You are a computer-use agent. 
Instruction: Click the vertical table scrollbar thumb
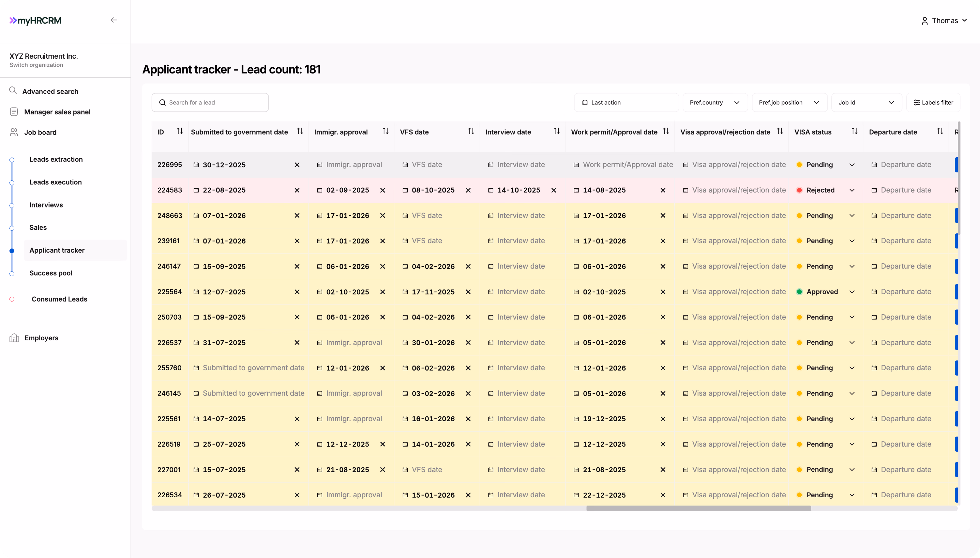[x=959, y=178]
